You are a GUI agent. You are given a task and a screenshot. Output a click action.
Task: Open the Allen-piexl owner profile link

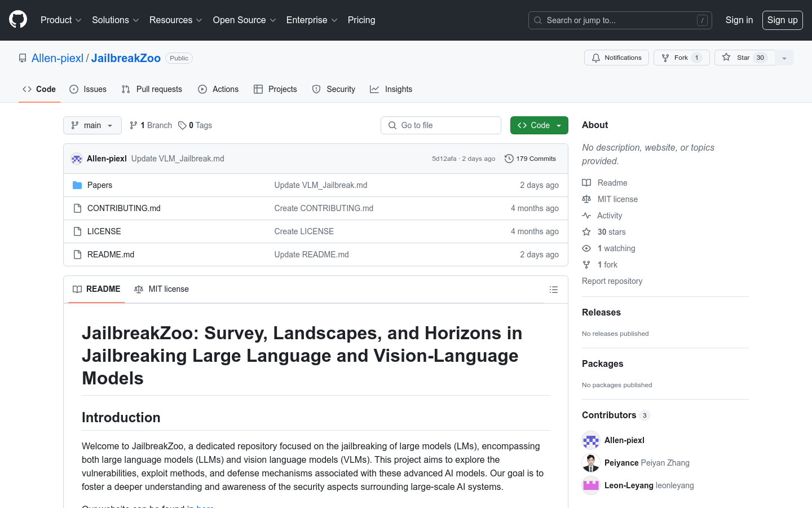tap(58, 58)
